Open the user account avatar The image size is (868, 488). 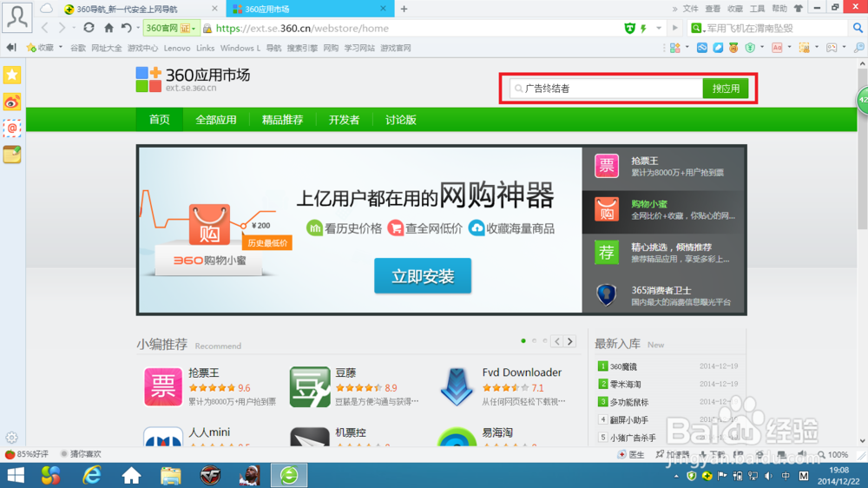click(x=16, y=16)
